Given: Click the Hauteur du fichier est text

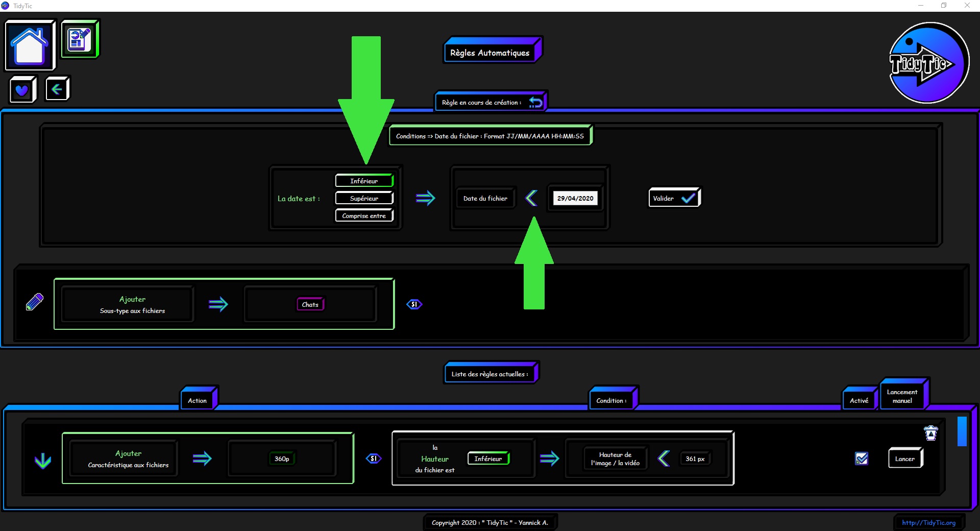Looking at the screenshot, I should coord(435,458).
